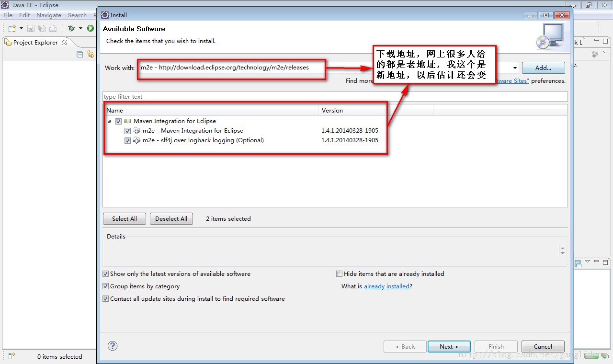The image size is (613, 364).
Task: Click the New wizard icon in Eclipse toolbar
Action: pos(11,29)
